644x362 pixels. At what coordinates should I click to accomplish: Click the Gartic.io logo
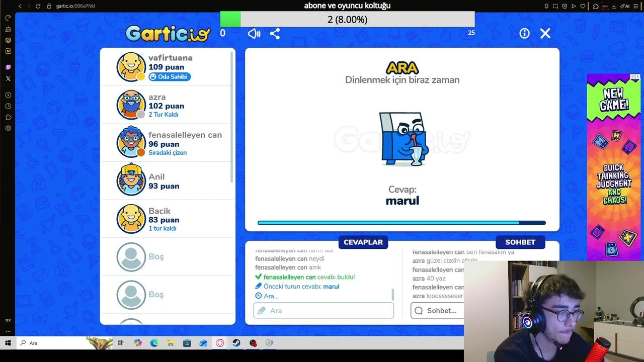pyautogui.click(x=168, y=34)
